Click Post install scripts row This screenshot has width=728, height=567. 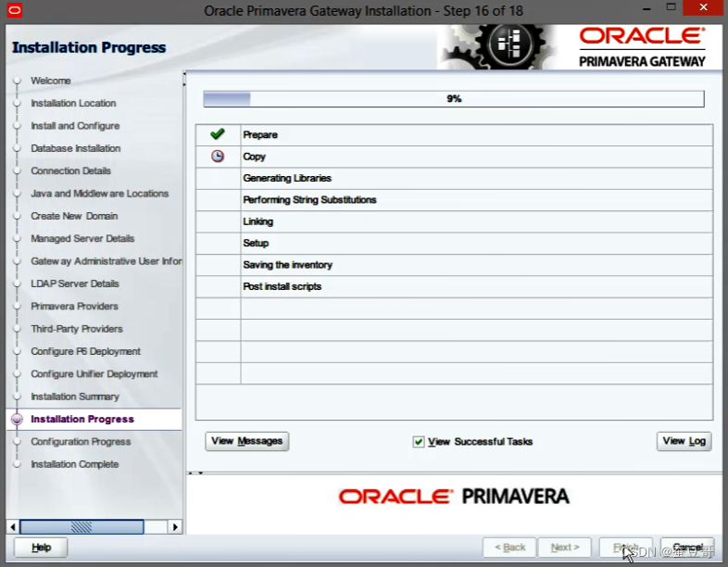click(x=454, y=286)
